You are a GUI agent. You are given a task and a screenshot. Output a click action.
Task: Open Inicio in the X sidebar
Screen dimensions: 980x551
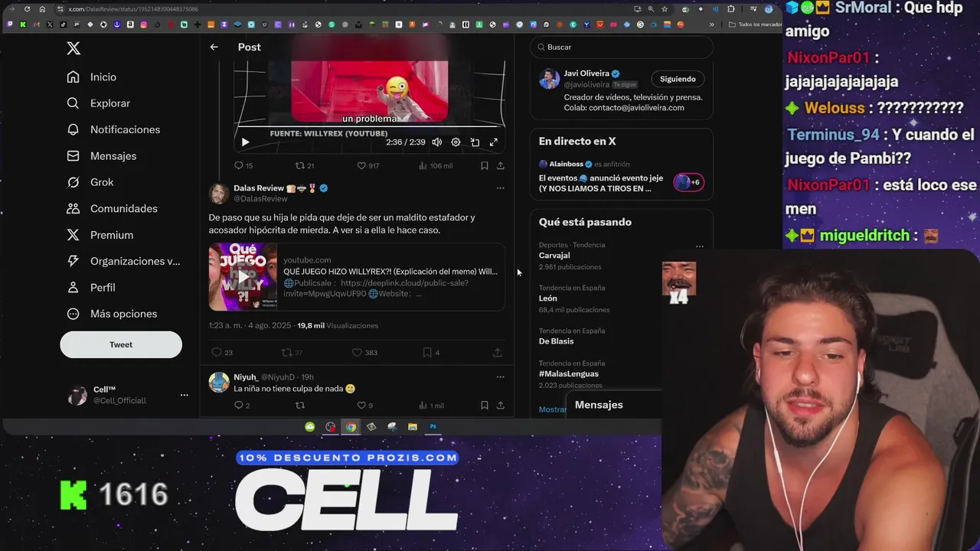click(92, 77)
